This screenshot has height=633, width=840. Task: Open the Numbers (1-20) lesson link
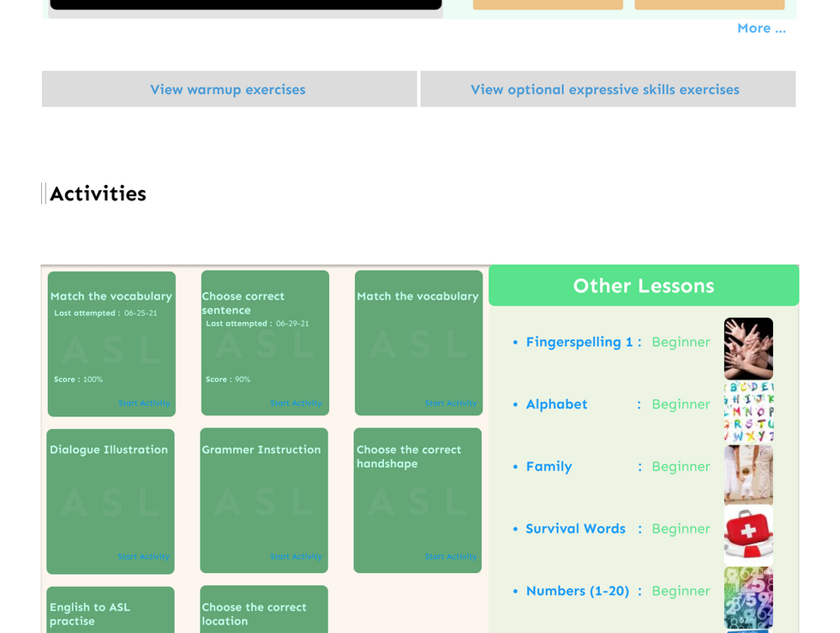point(578,591)
